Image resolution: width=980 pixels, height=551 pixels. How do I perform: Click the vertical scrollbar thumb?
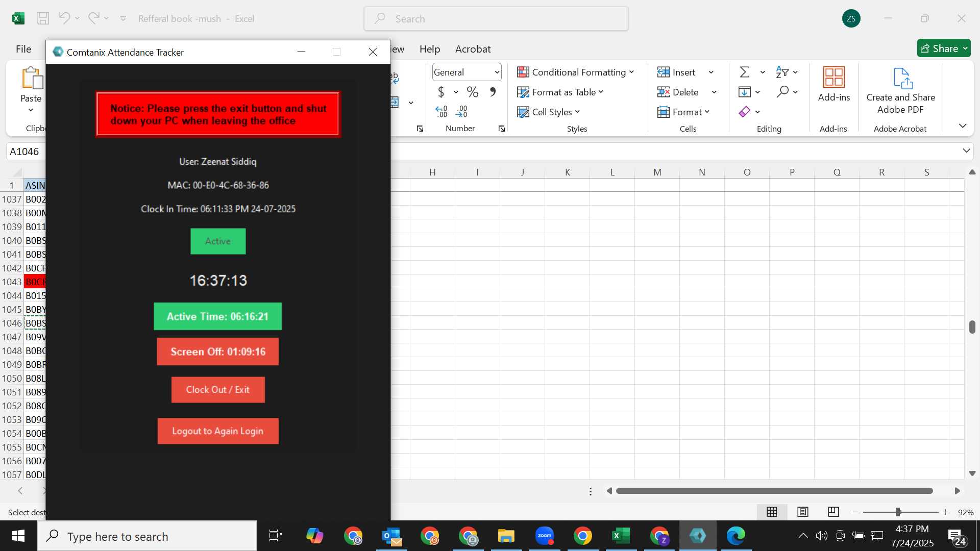coord(972,327)
